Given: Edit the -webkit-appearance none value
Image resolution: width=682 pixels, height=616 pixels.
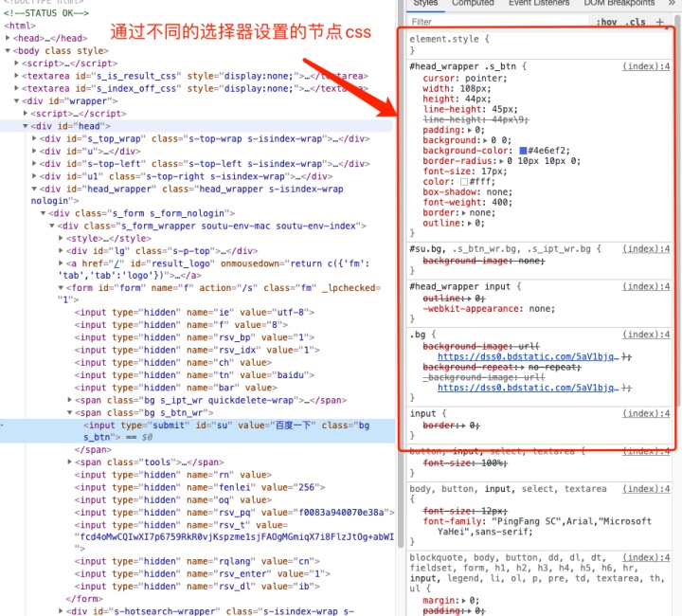Looking at the screenshot, I should (542, 309).
